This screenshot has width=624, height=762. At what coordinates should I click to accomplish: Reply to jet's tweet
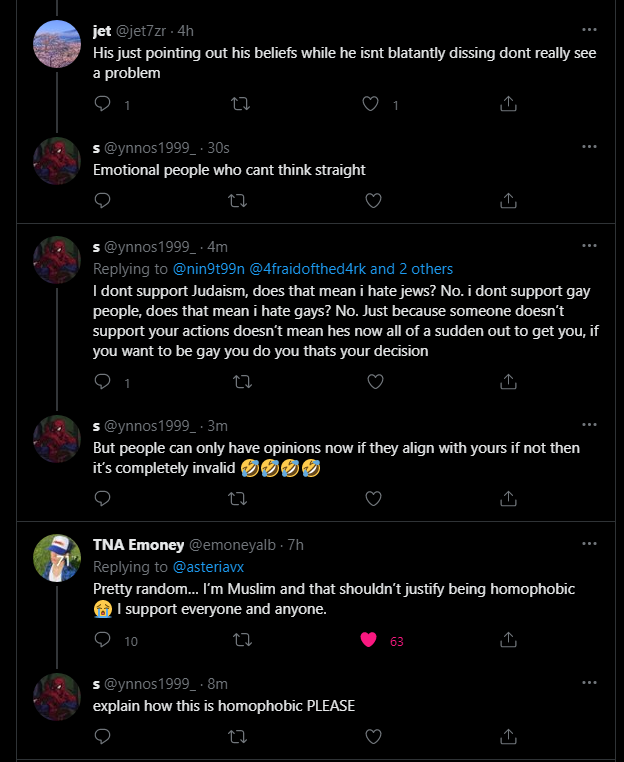(x=102, y=104)
